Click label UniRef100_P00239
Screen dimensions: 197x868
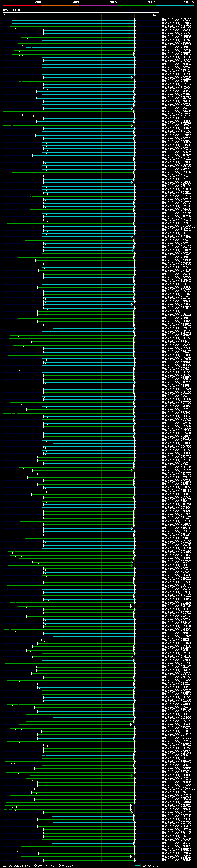[177, 74]
